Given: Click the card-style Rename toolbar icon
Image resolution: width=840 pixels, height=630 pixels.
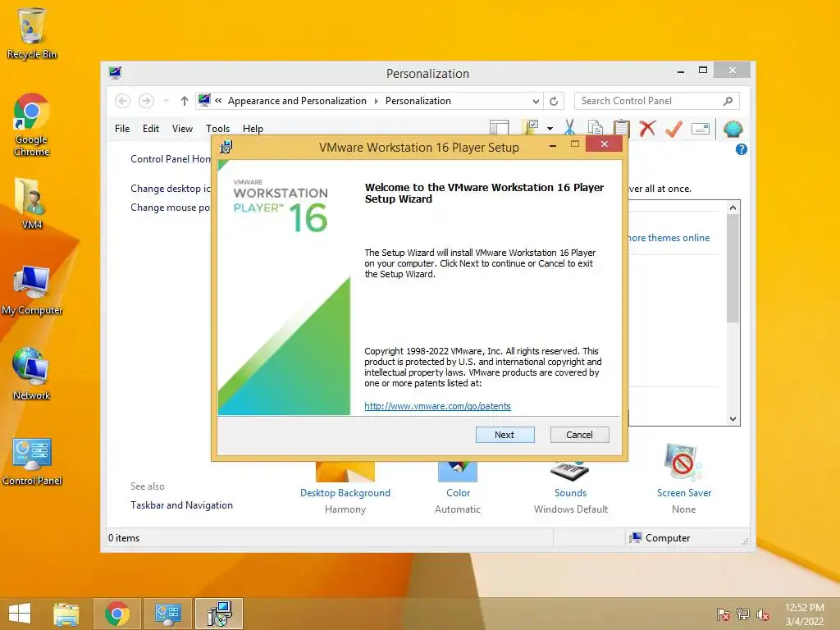Looking at the screenshot, I should [x=701, y=129].
